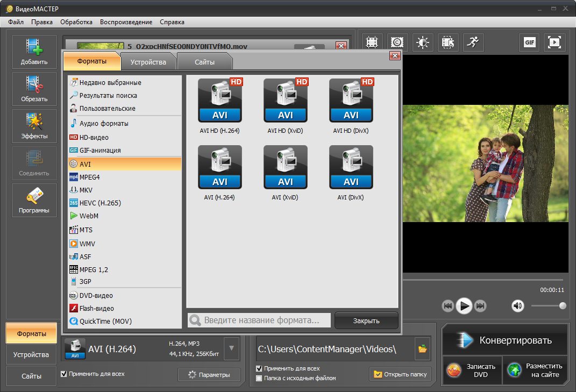Open the Файл menu
Screen dimensions: 576x392
coord(16,22)
